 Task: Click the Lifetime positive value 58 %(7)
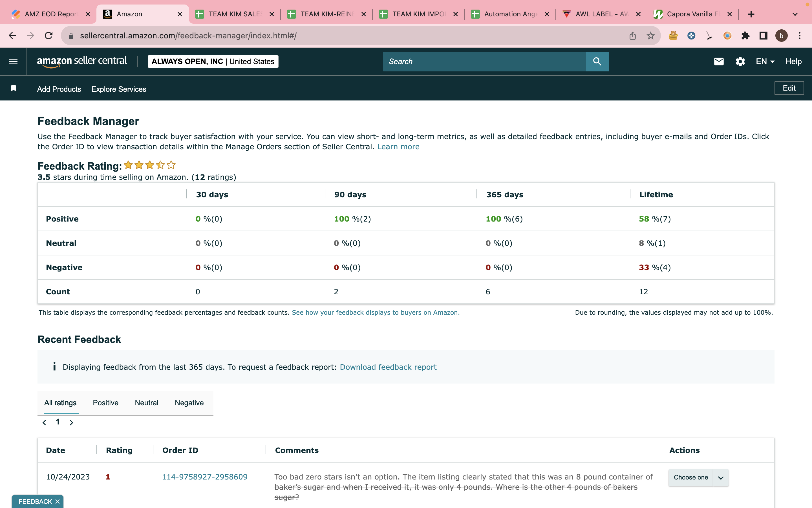[x=655, y=219]
